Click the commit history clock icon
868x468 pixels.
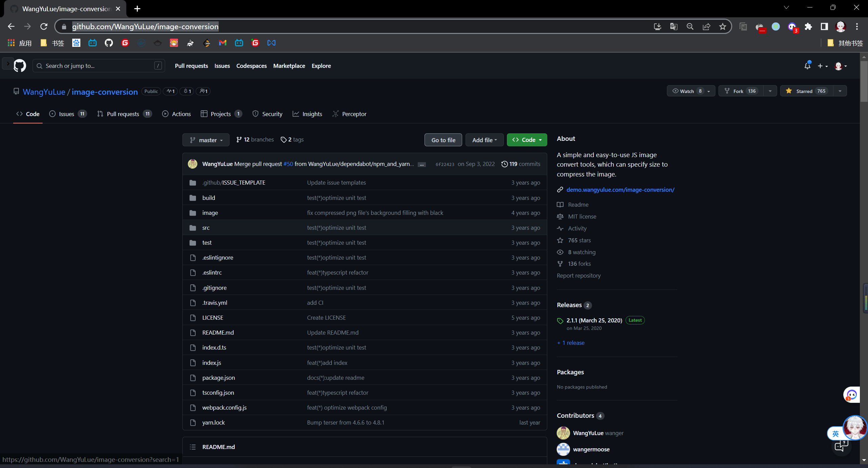click(x=505, y=164)
